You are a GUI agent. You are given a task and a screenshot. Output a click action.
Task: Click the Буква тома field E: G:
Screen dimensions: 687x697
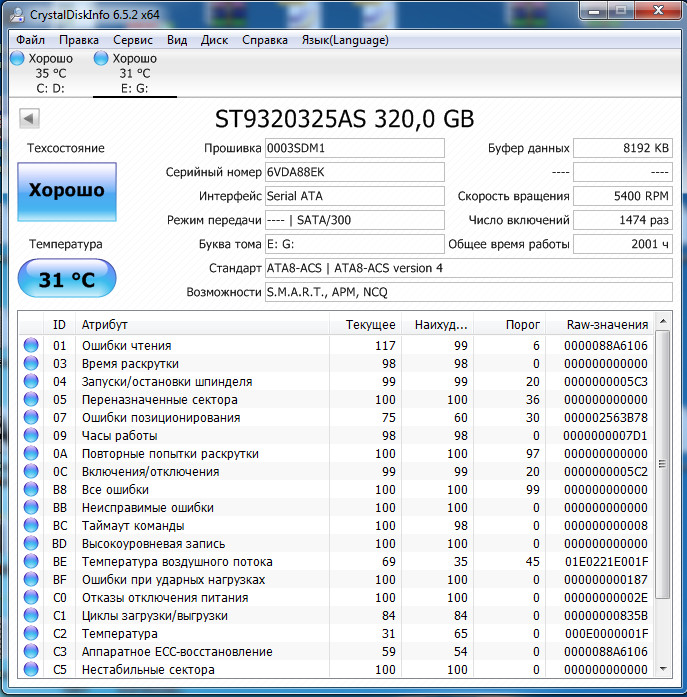click(355, 244)
